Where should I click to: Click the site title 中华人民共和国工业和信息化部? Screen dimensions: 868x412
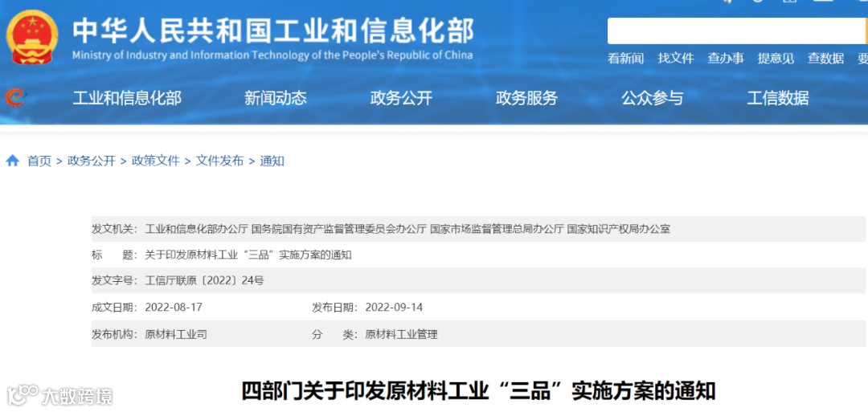click(x=273, y=31)
